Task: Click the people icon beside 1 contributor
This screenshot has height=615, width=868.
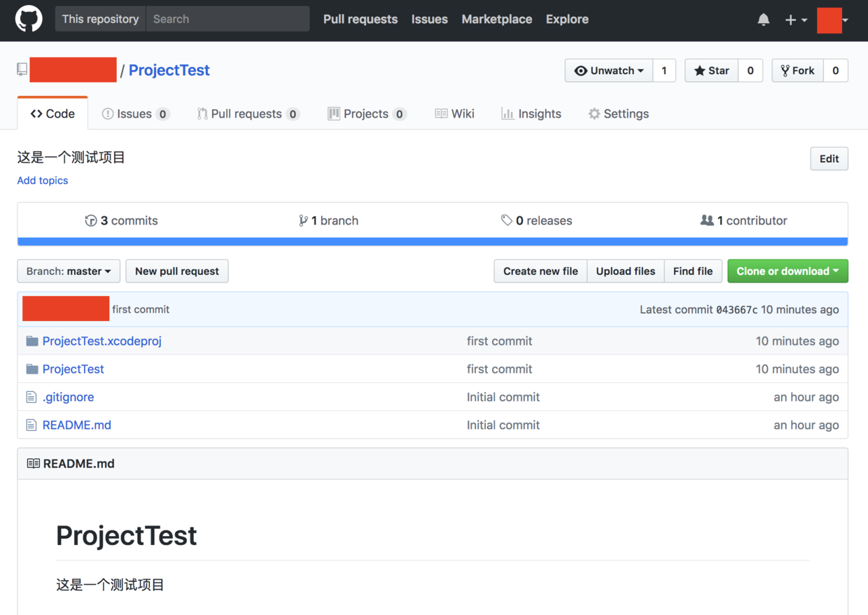Action: click(x=707, y=220)
